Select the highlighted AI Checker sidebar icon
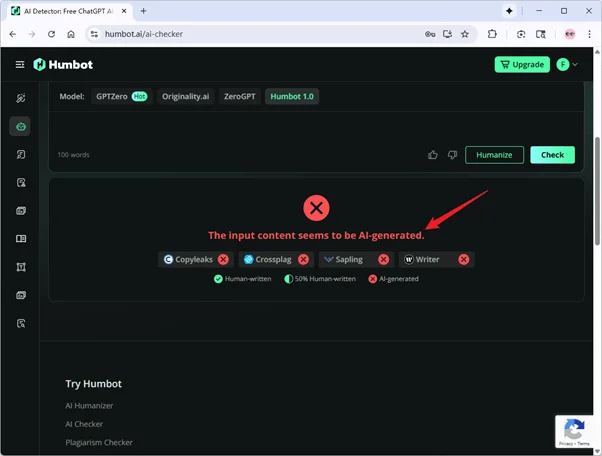602x456 pixels. tap(20, 127)
